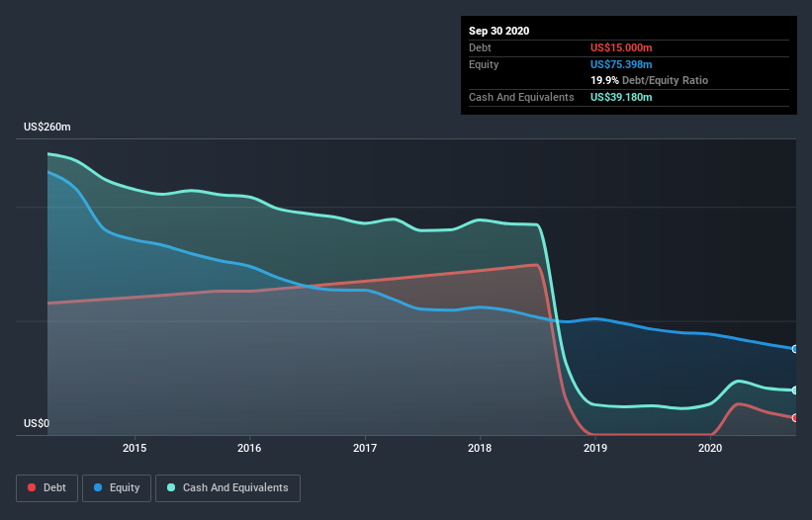Viewport: 812px width, 520px height.
Task: Click the 19.9% Debt/Equity Ratio text
Action: point(650,80)
